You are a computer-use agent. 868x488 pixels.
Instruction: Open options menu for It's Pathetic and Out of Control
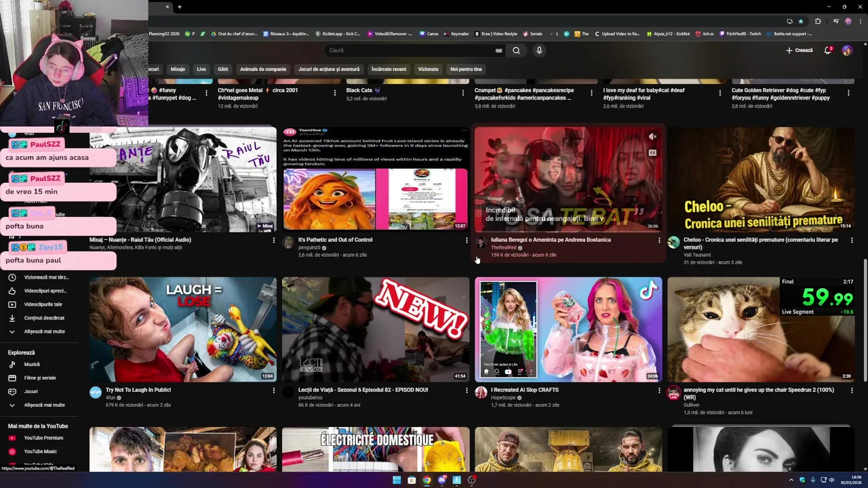pyautogui.click(x=467, y=240)
